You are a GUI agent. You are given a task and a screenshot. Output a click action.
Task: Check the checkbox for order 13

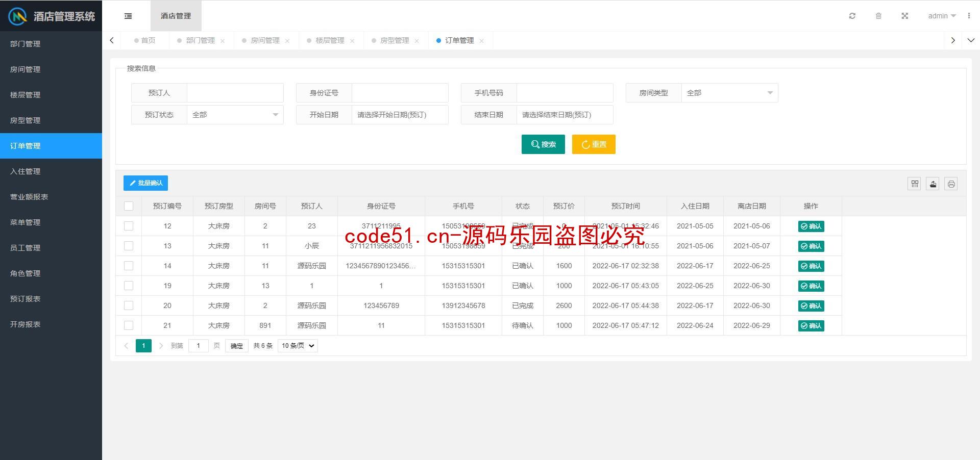(x=129, y=246)
